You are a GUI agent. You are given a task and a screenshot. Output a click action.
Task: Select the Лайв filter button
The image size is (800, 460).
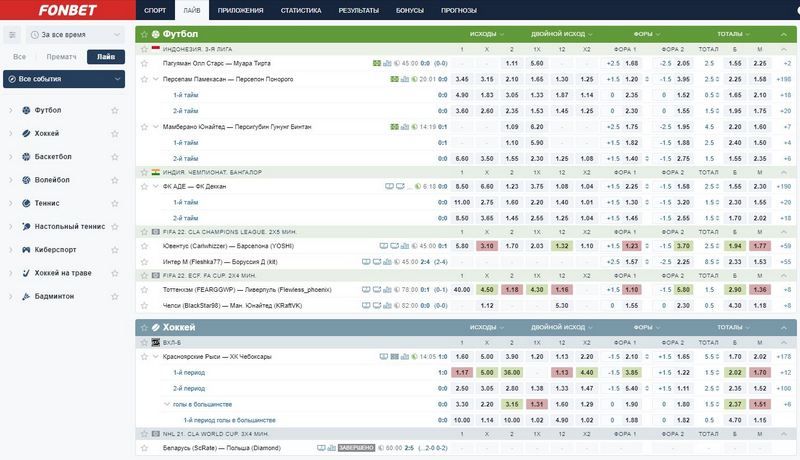tap(106, 57)
